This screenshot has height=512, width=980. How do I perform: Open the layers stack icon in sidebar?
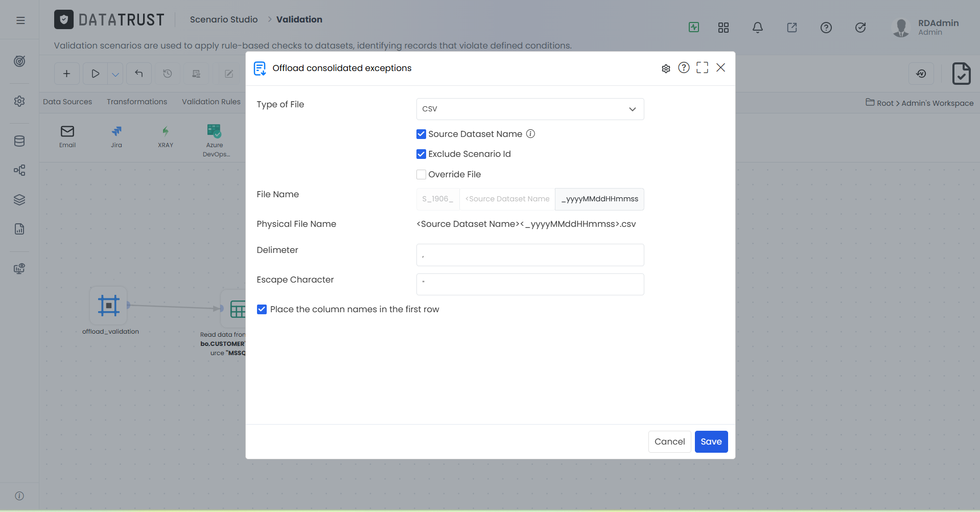(x=19, y=200)
